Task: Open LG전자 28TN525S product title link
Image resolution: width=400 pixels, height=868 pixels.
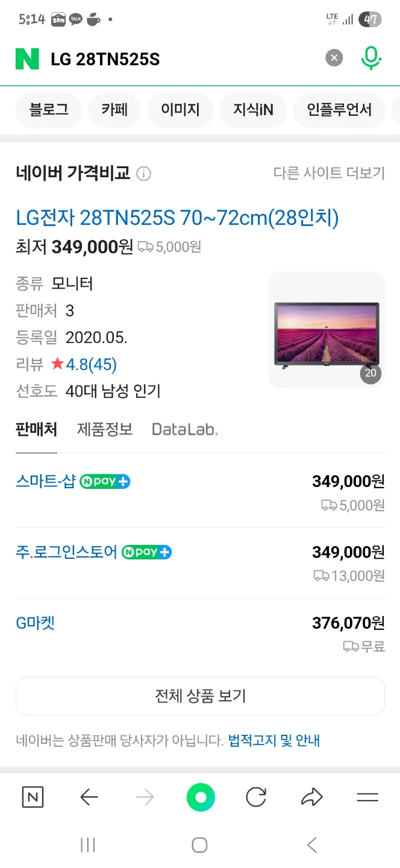Action: [177, 218]
